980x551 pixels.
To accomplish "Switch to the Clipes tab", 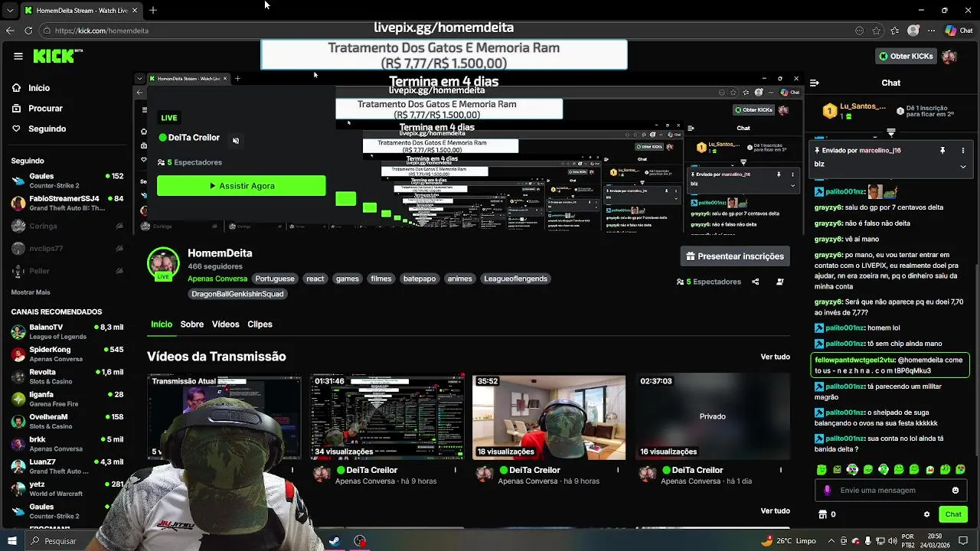I will pos(260,324).
